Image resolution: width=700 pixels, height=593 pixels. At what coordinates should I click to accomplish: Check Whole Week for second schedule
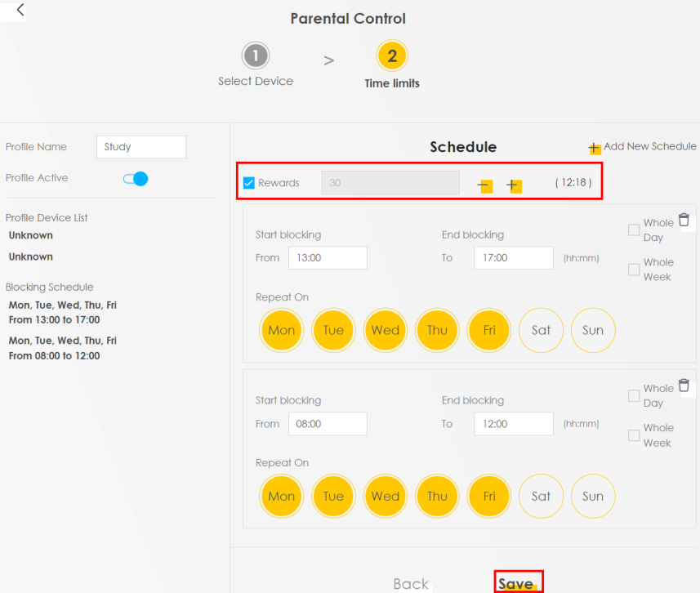(x=634, y=435)
